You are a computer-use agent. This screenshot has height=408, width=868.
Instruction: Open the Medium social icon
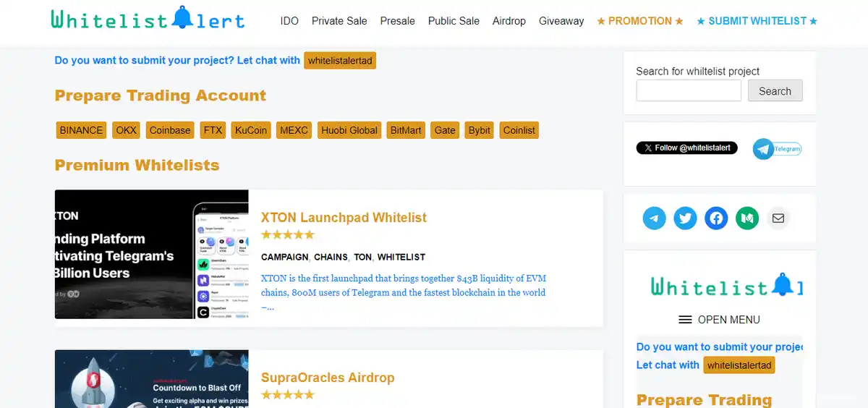coord(747,218)
